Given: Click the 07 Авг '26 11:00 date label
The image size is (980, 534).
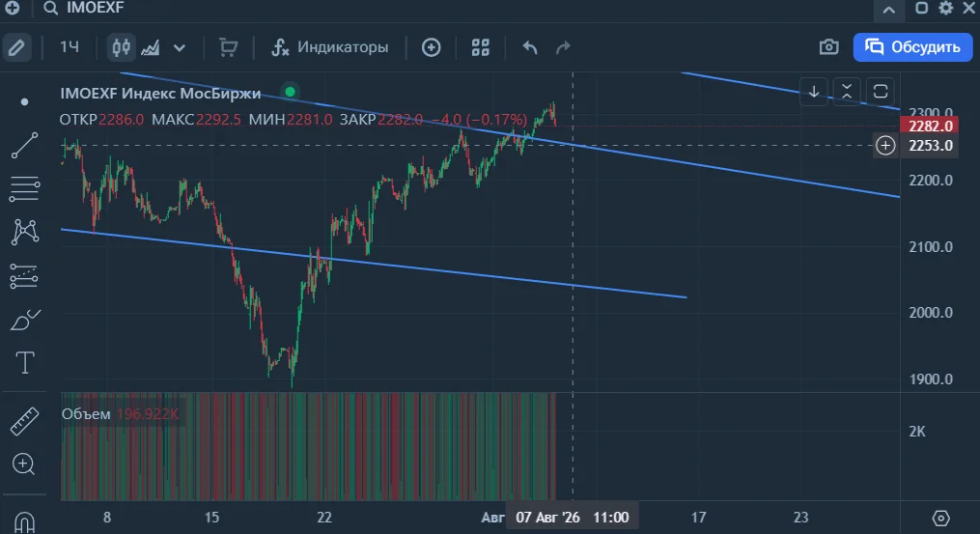Looking at the screenshot, I should (572, 518).
